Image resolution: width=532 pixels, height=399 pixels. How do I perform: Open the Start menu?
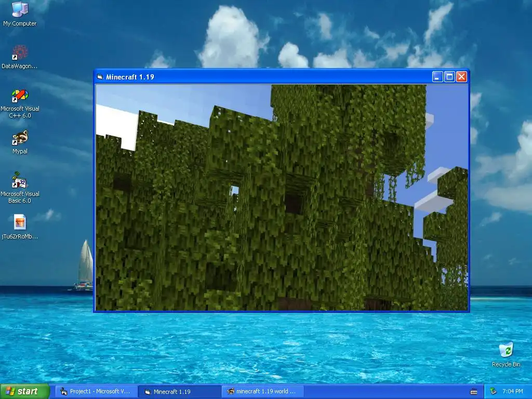click(x=25, y=391)
